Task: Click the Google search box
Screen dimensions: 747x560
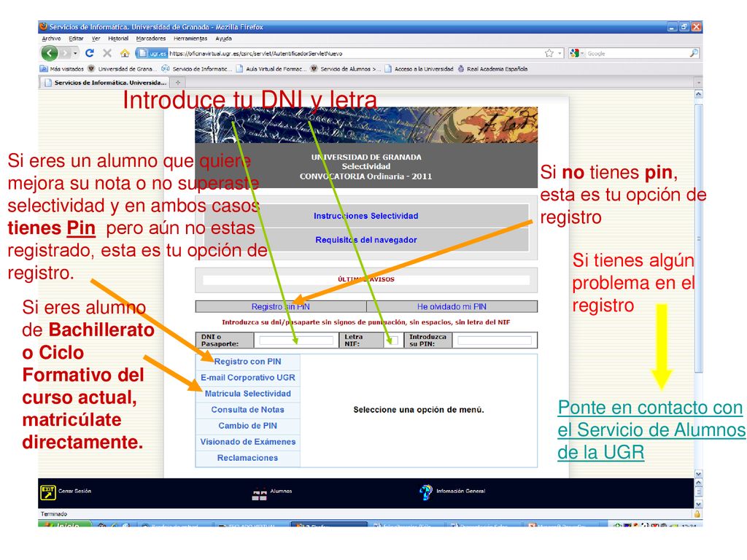Action: pyautogui.click(x=636, y=53)
